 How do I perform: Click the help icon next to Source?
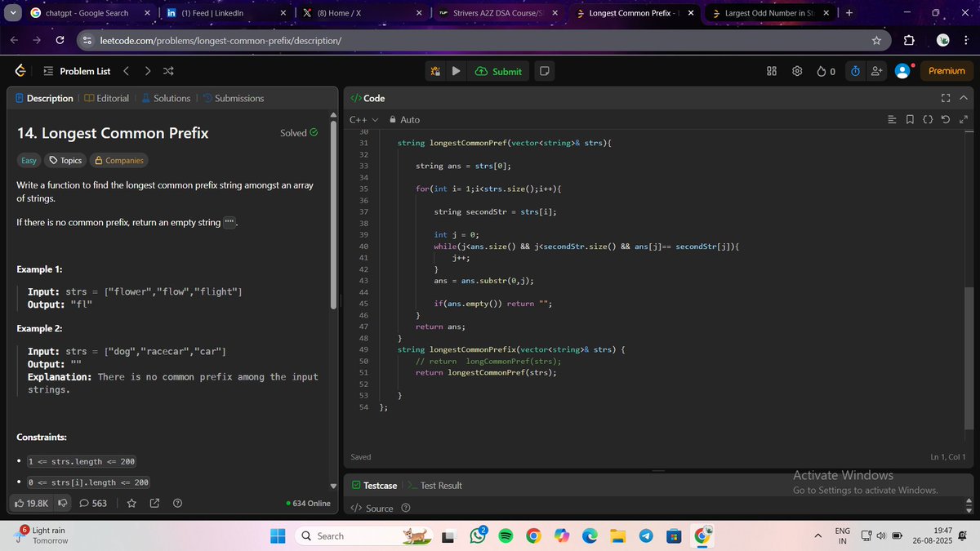(405, 508)
